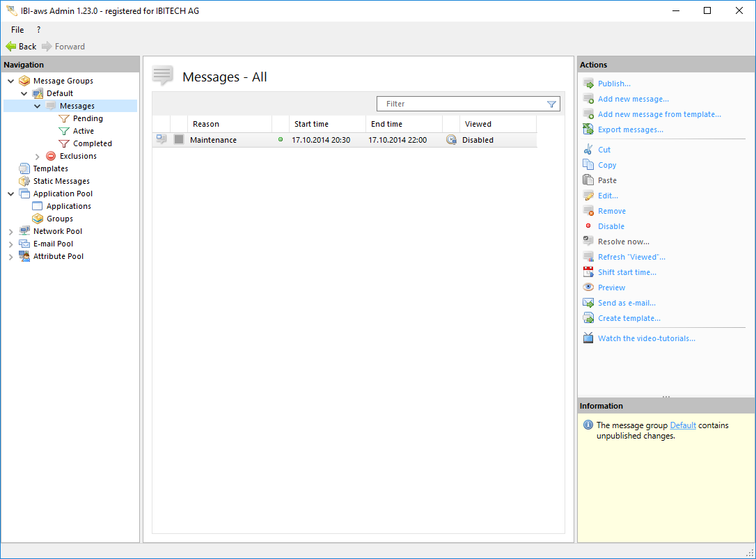The width and height of the screenshot is (756, 559).
Task: Toggle the gray checkbox in Maintenance row
Action: [x=179, y=140]
